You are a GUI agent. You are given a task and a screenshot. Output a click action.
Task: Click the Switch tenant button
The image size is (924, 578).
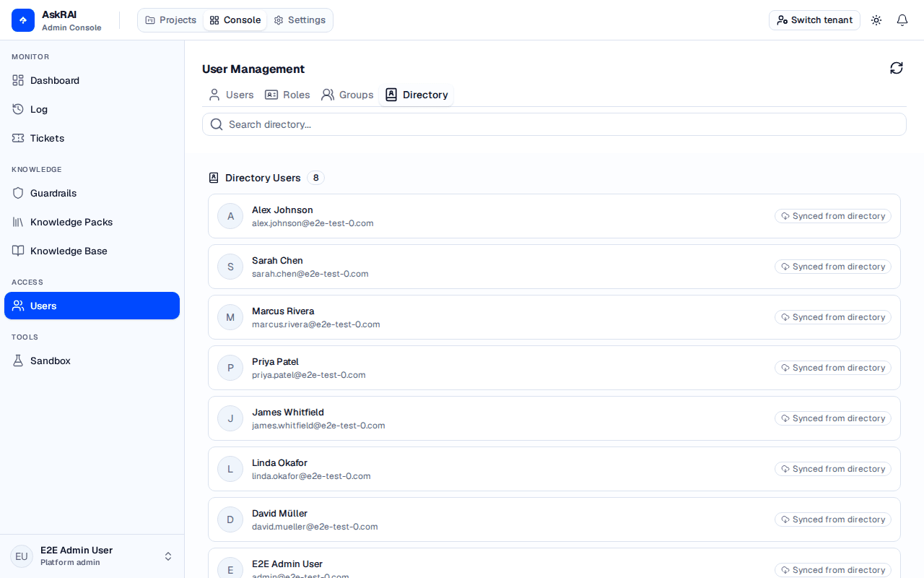[814, 20]
